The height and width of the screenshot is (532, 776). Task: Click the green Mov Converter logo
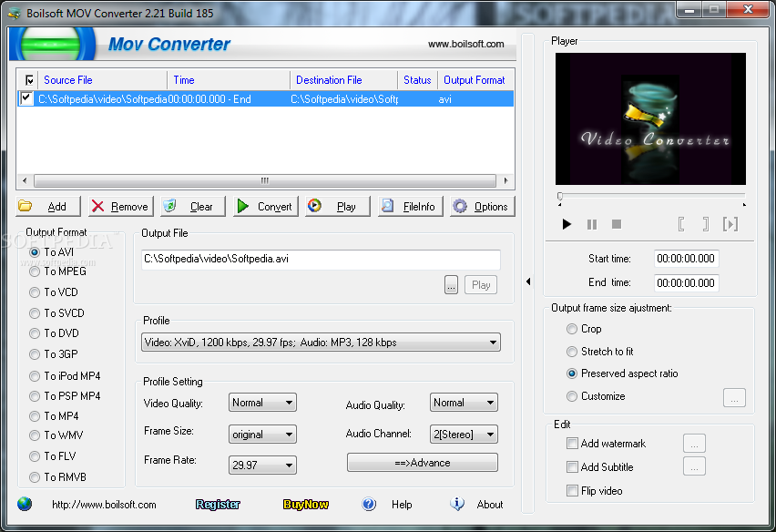52,45
